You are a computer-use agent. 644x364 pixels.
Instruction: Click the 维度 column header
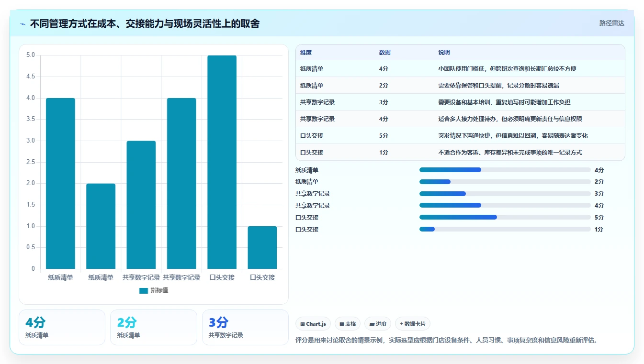pos(306,53)
